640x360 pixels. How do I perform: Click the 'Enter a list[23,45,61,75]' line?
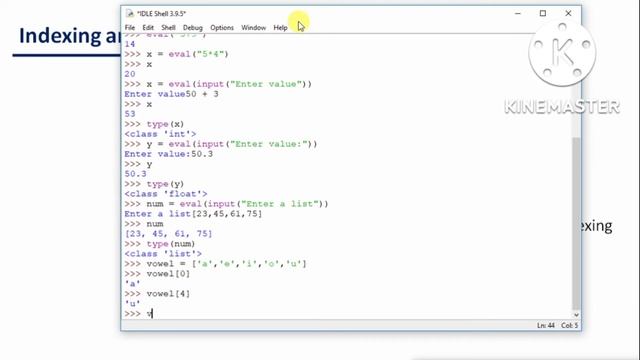[193, 214]
